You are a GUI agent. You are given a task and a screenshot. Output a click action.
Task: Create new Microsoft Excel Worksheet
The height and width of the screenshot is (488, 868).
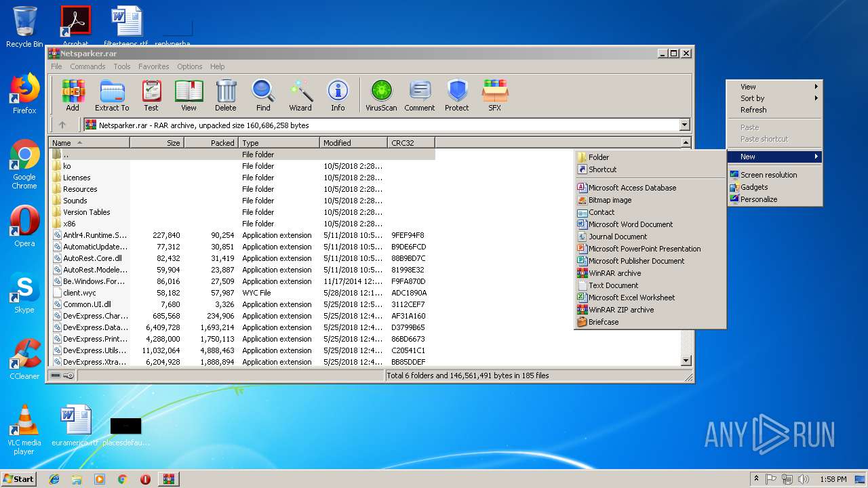[x=650, y=298]
